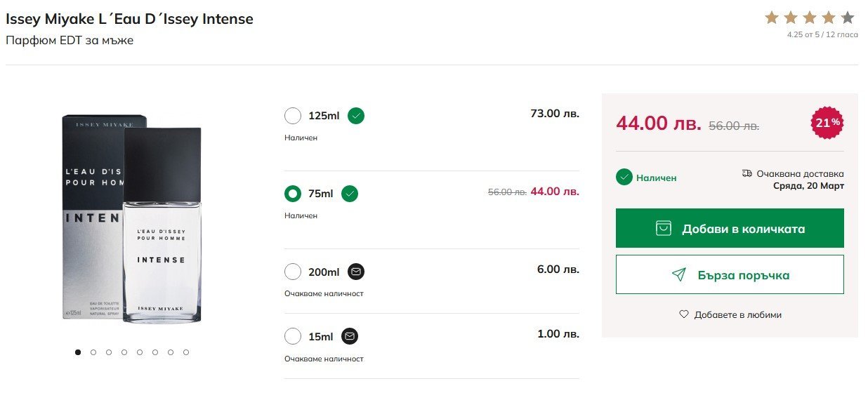This screenshot has height=393, width=868.
Task: Choose the 200ml size radio button
Action: [x=293, y=272]
